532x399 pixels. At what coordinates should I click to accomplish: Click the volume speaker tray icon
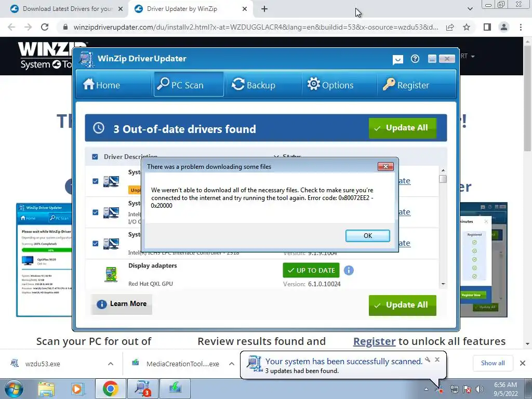click(480, 390)
